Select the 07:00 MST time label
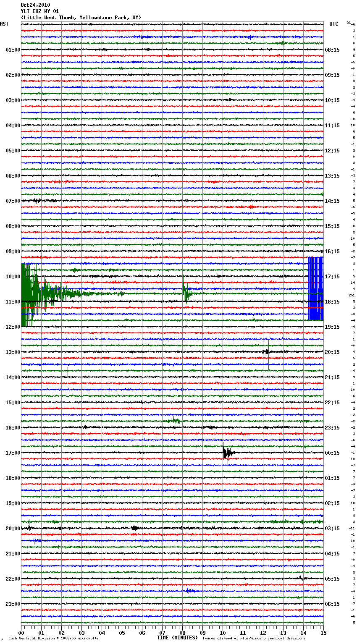Image resolution: width=357 pixels, height=644 pixels. pos(13,201)
